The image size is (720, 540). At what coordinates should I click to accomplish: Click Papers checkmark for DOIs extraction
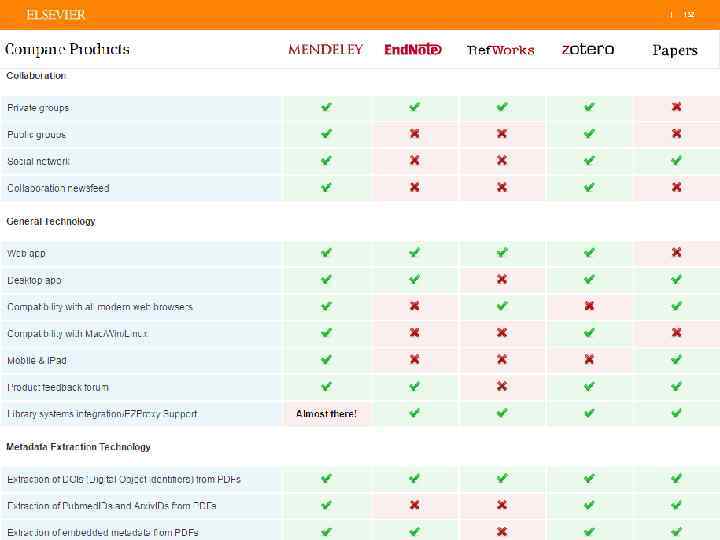pyautogui.click(x=676, y=478)
